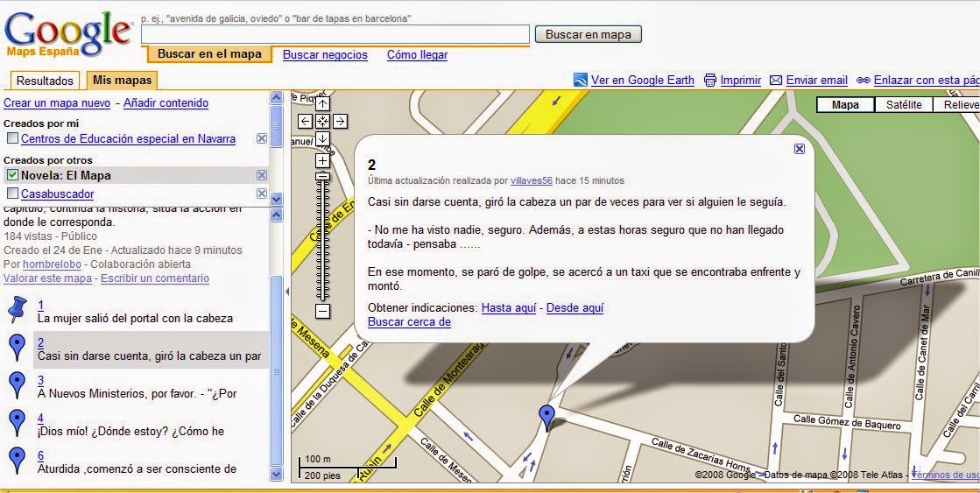980x493 pixels.
Task: Select the Mis mapas tab
Action: click(123, 81)
